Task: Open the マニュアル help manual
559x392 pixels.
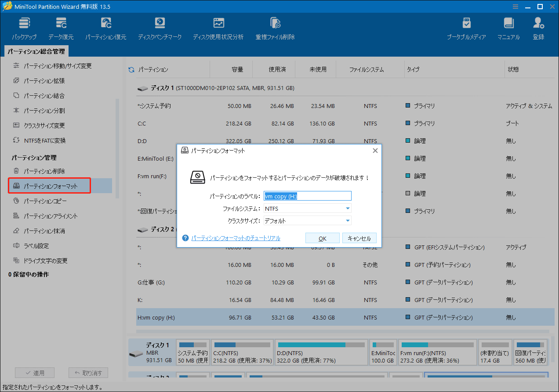Action: [508, 26]
